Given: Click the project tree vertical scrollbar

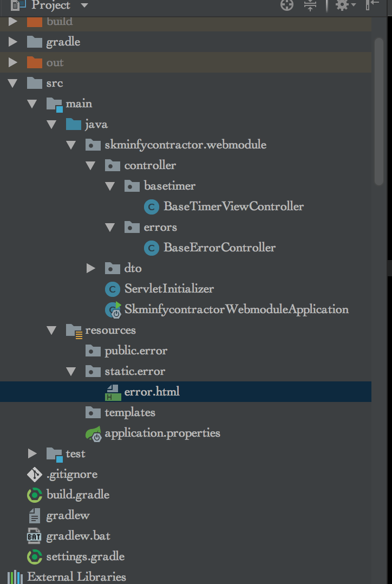Looking at the screenshot, I should coord(379,108).
